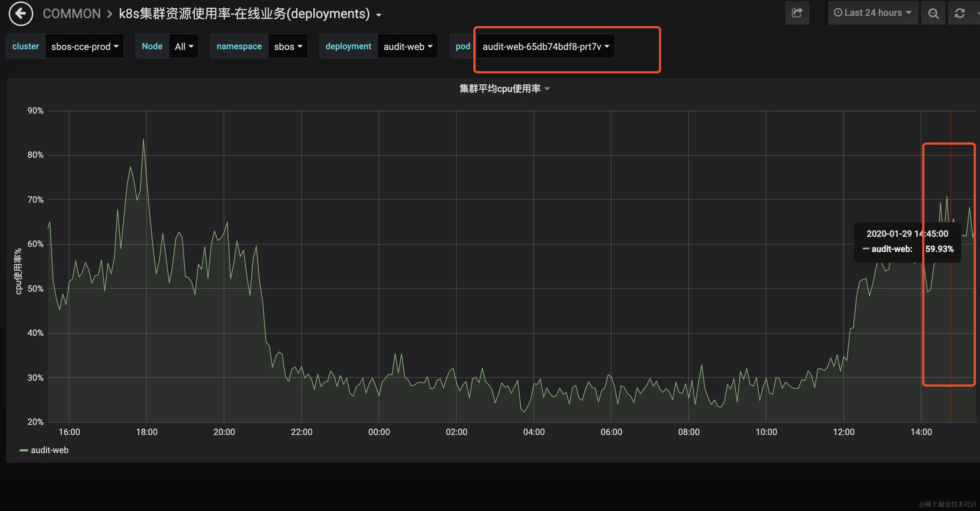980x511 pixels.
Task: Click the clock icon in time picker
Action: (838, 13)
